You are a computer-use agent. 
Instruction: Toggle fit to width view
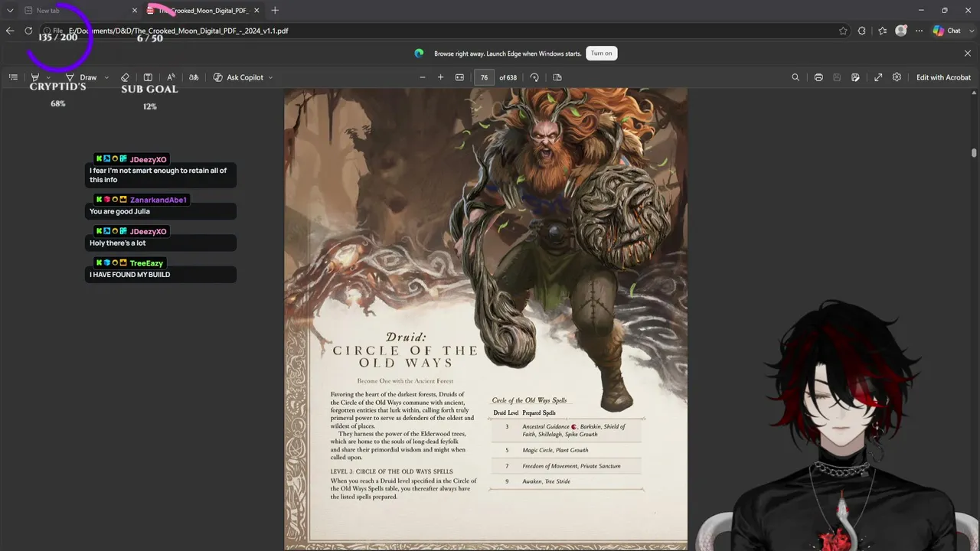[x=459, y=77]
